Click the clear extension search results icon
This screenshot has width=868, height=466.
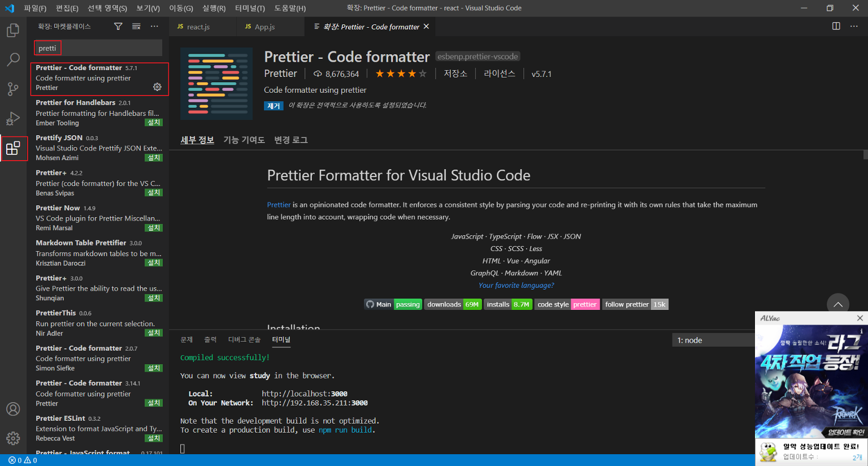point(136,27)
